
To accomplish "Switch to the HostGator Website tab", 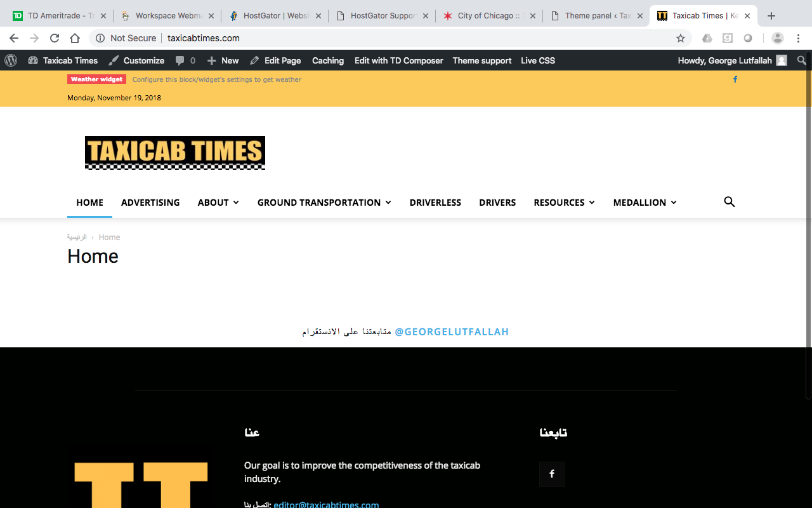I will (x=275, y=16).
